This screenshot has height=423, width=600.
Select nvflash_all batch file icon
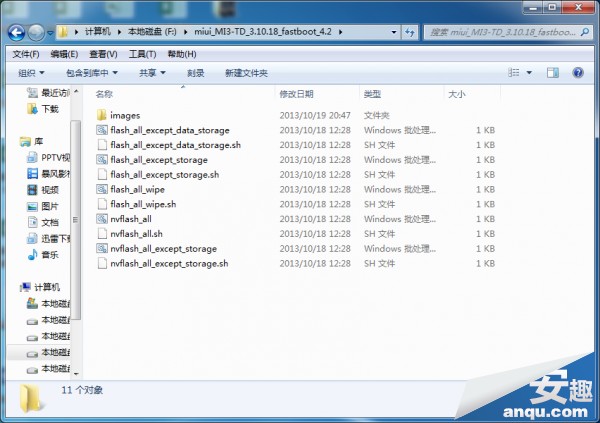point(102,219)
